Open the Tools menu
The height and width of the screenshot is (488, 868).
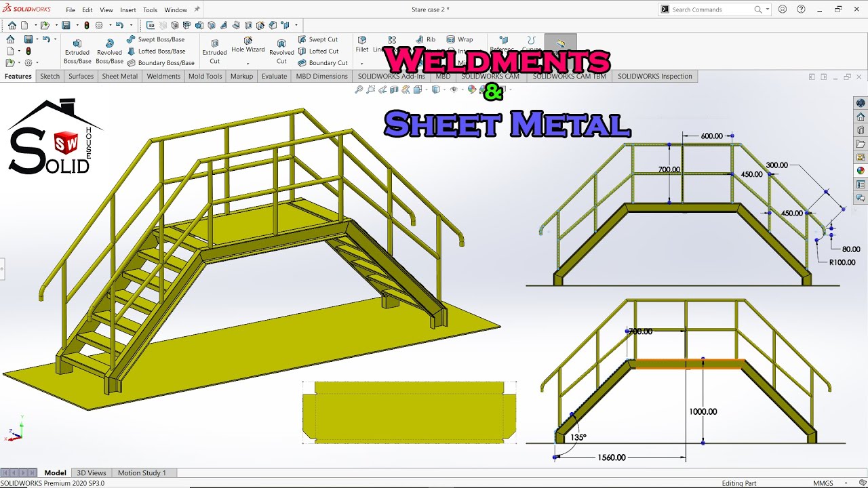pyautogui.click(x=151, y=10)
